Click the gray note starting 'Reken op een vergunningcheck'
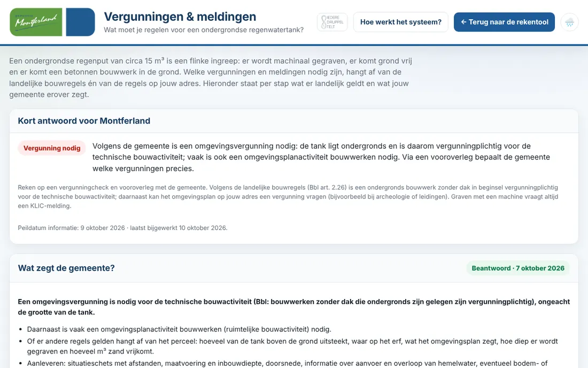Image resolution: width=588 pixels, height=368 pixels. pyautogui.click(x=288, y=196)
